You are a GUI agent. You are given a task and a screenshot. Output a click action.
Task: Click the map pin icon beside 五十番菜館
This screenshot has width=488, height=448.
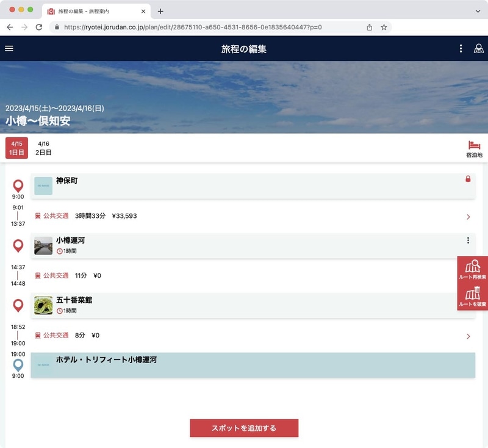coord(18,305)
